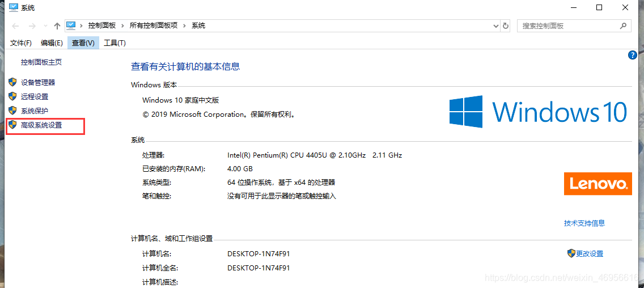Click the 搜索控制面板 search field
Screen dimensions: 644x288
[574, 26]
